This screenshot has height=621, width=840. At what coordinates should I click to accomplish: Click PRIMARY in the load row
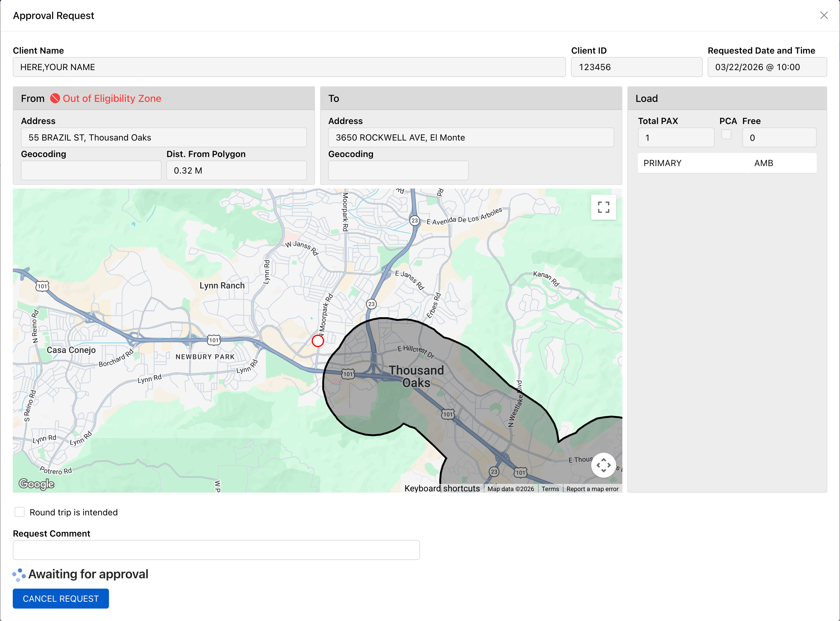coord(663,163)
